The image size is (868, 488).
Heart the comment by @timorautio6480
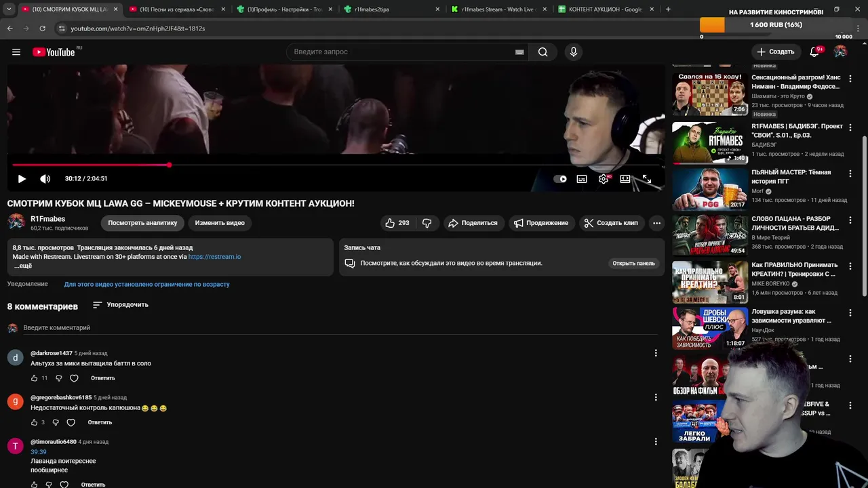point(64,485)
